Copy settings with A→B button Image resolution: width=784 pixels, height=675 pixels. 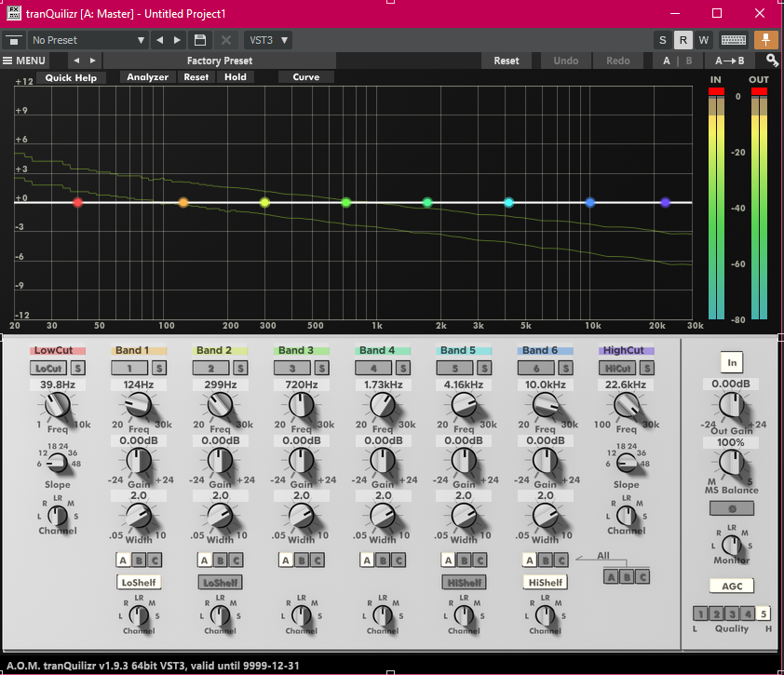[x=729, y=61]
